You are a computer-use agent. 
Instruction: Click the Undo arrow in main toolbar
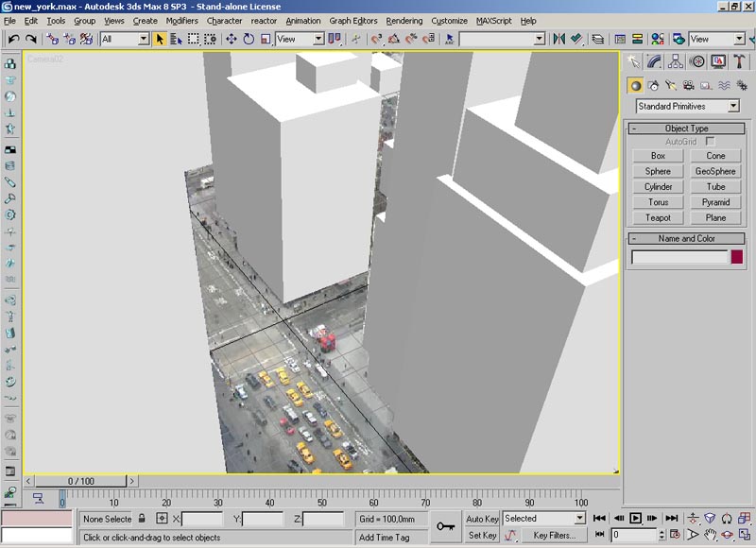pos(12,39)
